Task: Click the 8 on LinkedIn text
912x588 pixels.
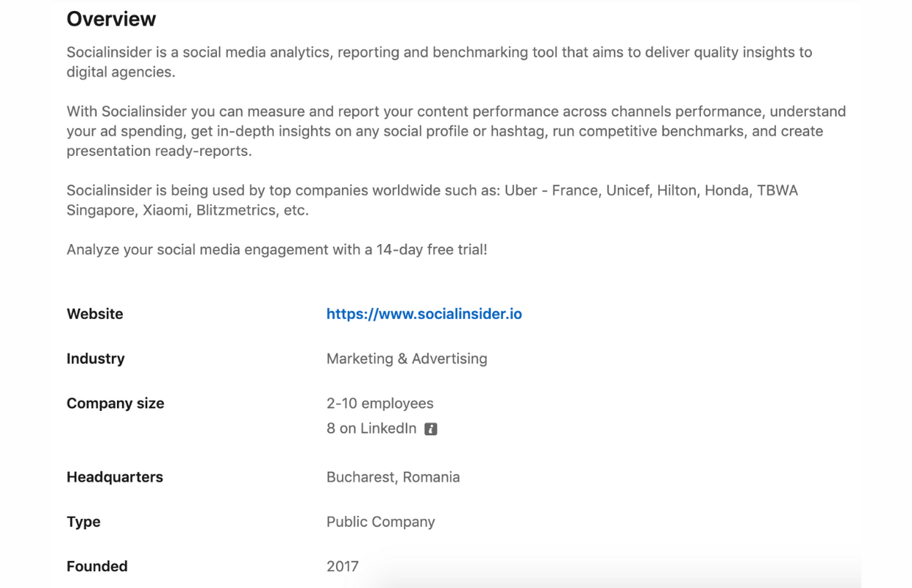Action: tap(371, 429)
